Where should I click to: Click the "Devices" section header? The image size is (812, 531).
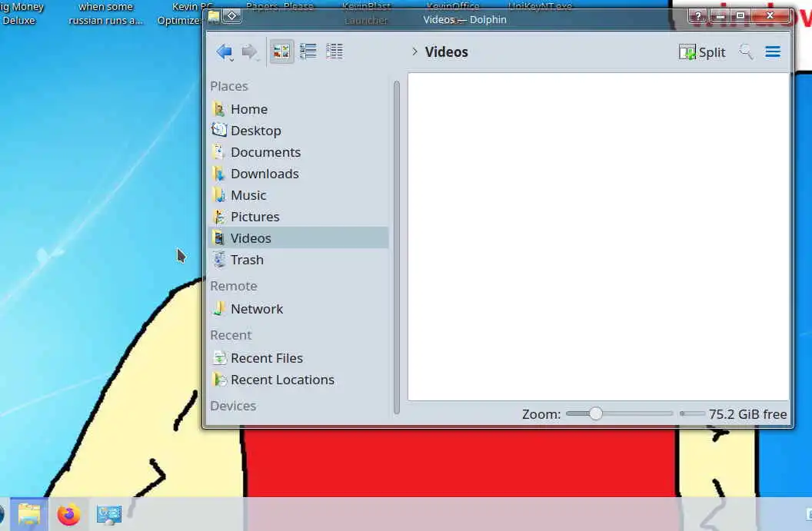233,406
